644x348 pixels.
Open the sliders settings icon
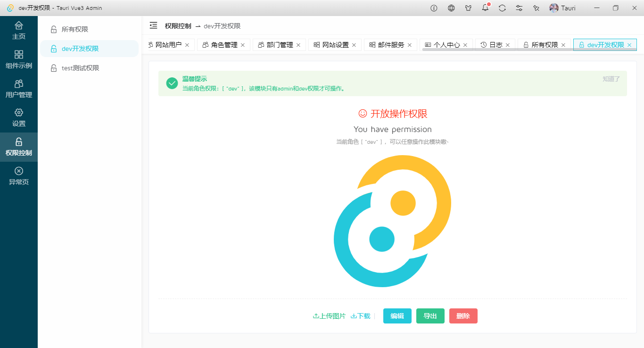pyautogui.click(x=519, y=8)
